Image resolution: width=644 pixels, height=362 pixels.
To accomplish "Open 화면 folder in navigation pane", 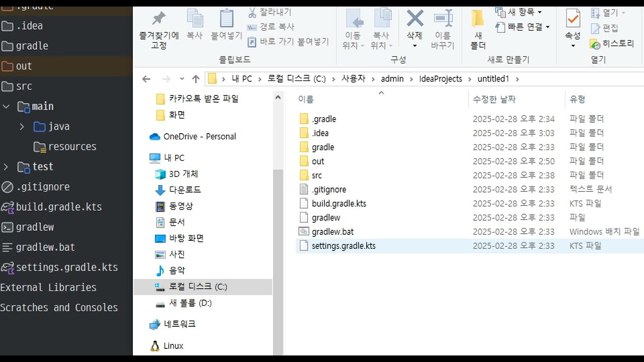I will point(177,115).
